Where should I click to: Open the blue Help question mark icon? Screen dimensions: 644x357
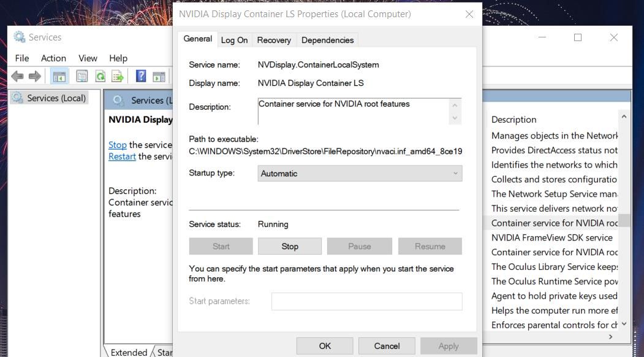click(x=141, y=77)
